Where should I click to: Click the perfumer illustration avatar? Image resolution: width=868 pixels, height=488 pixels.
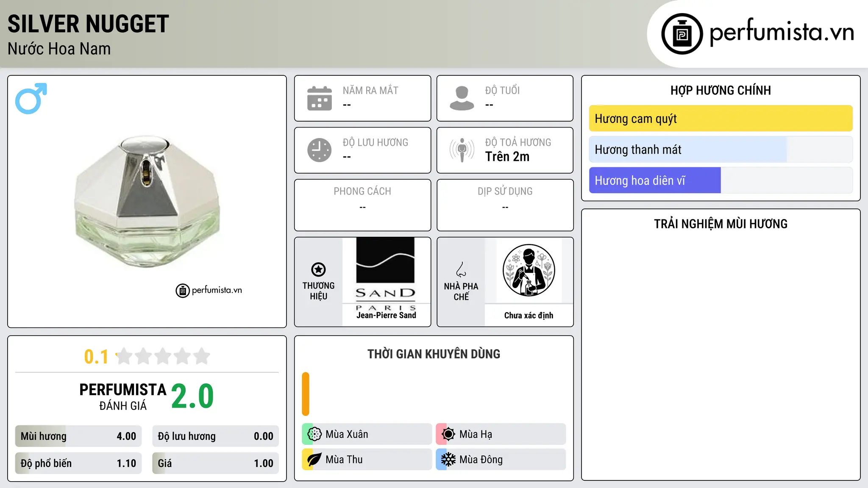tap(529, 270)
